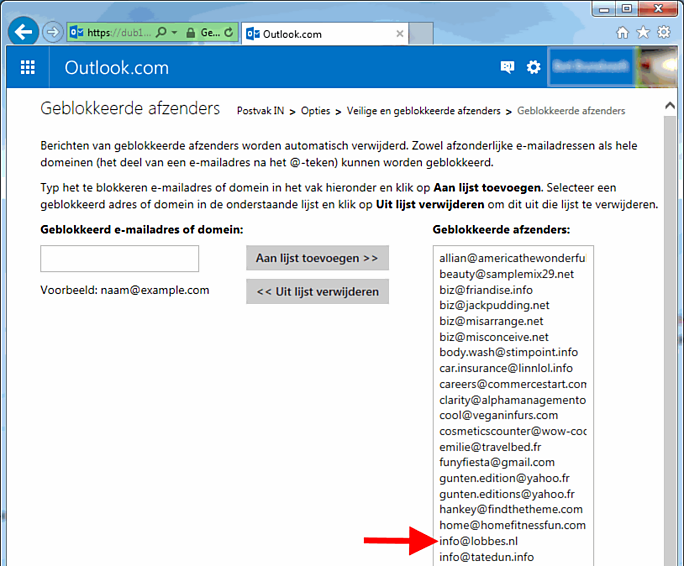
Task: Click the profile picture thumbnail
Action: [x=658, y=67]
